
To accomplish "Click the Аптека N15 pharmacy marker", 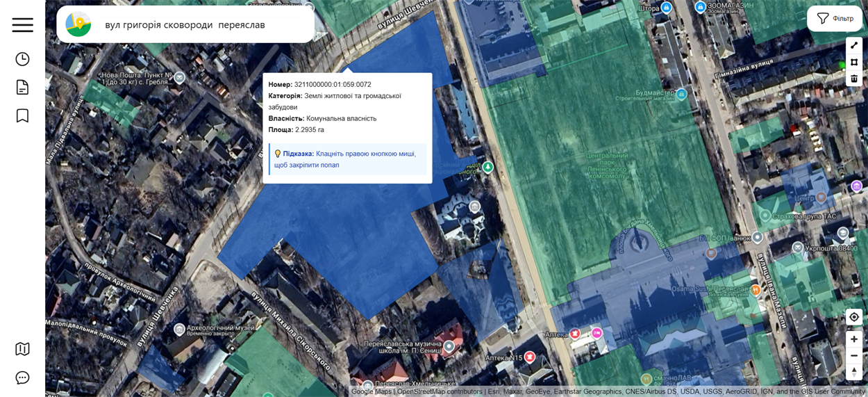I will tap(530, 357).
